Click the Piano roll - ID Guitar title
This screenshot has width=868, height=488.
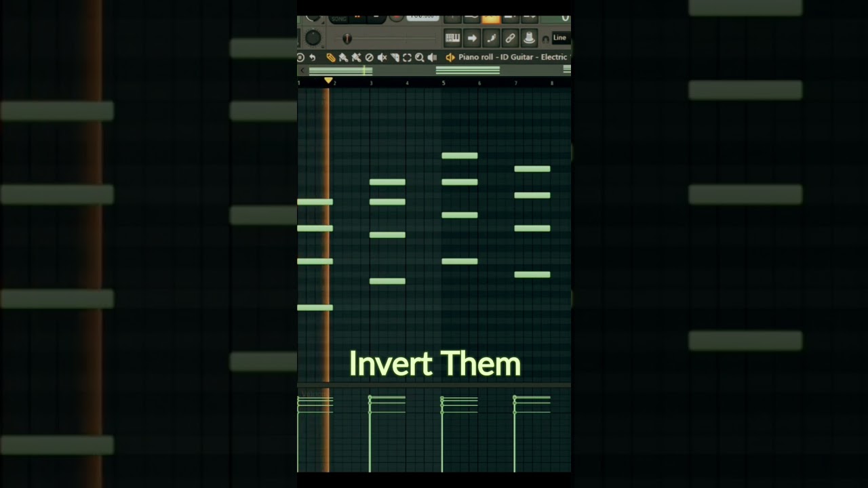513,58
